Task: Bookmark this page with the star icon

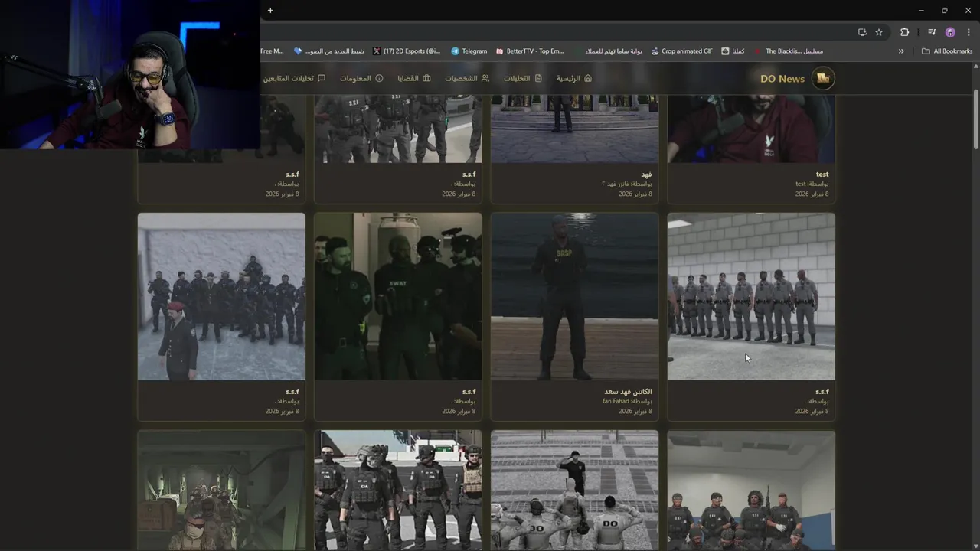Action: tap(879, 32)
